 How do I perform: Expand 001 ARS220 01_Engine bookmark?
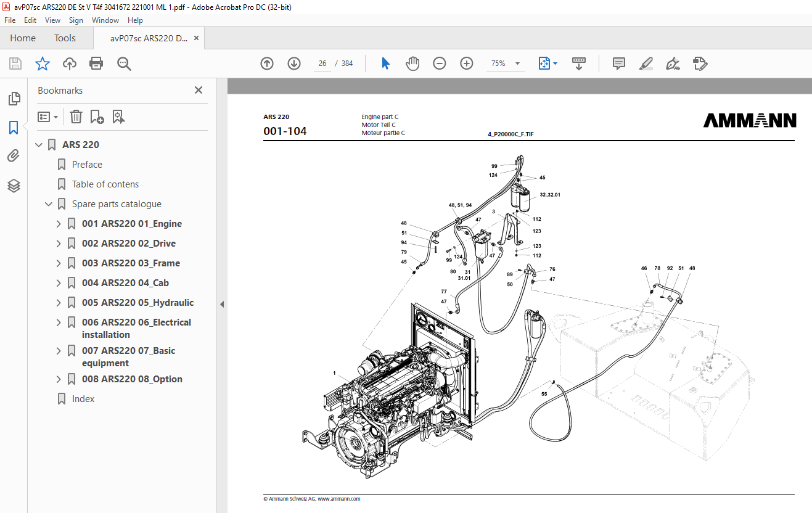point(59,224)
